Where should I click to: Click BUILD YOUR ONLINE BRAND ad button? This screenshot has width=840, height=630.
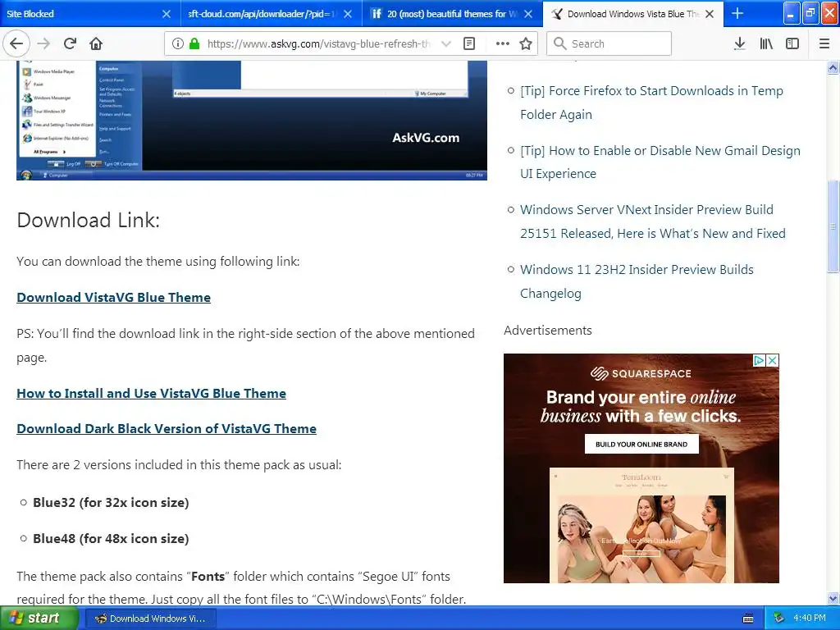(641, 444)
